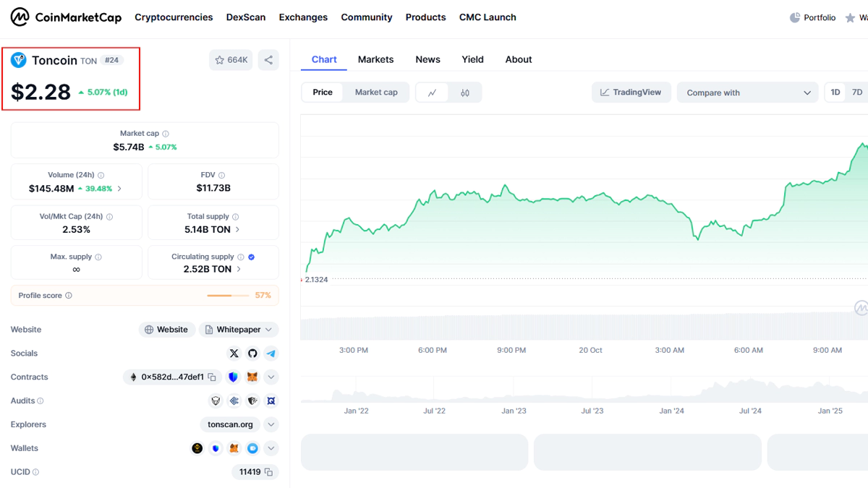
Task: Add Toncoin to watchlist via 664K star
Action: [x=231, y=60]
